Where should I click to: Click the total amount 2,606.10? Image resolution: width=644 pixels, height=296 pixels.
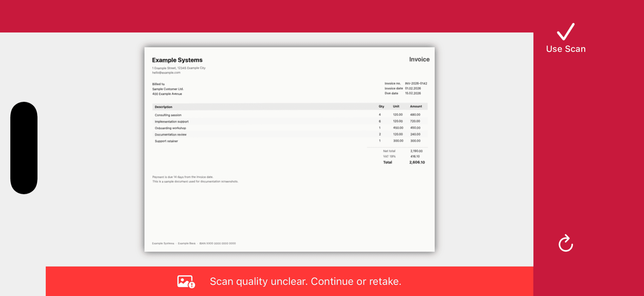point(417,163)
